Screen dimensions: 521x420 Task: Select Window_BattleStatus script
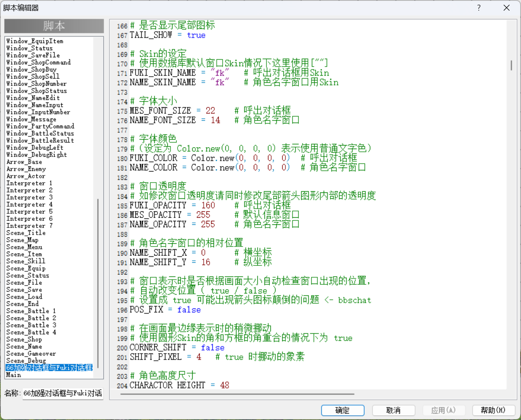click(x=40, y=133)
